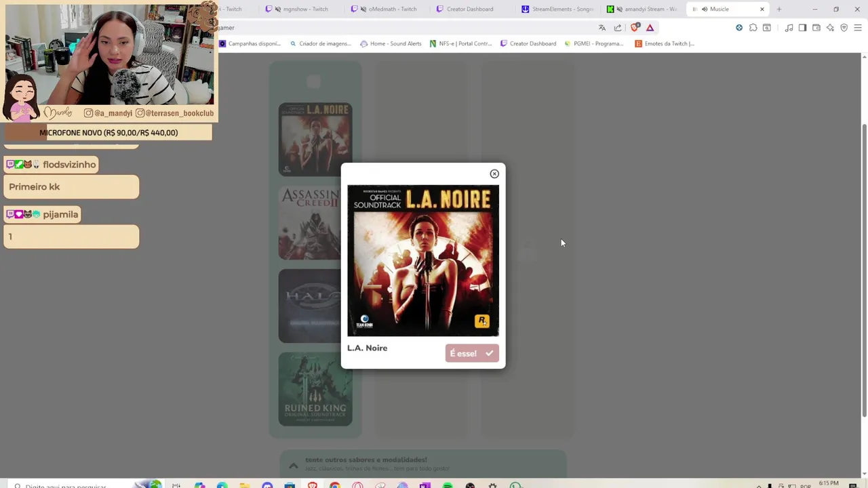Open the extensions puzzle-piece menu
This screenshot has height=488, width=868.
[753, 28]
